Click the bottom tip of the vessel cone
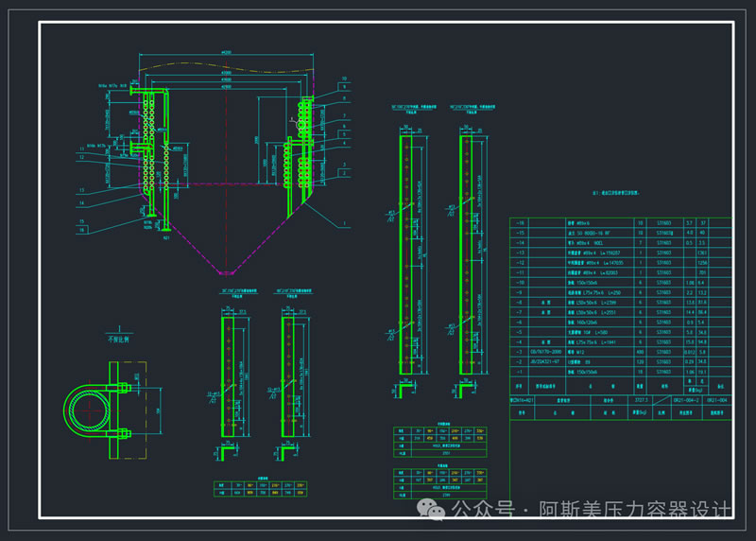The width and height of the screenshot is (756, 541). point(226,273)
